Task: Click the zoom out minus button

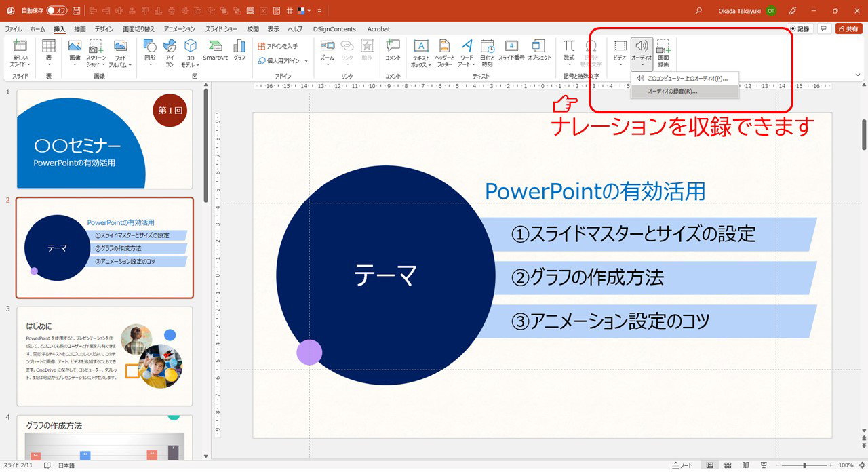Action: (777, 465)
